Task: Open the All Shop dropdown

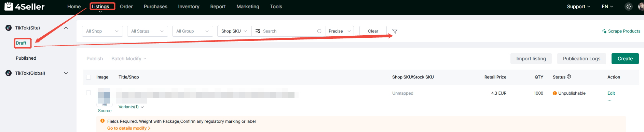Action: [x=102, y=31]
